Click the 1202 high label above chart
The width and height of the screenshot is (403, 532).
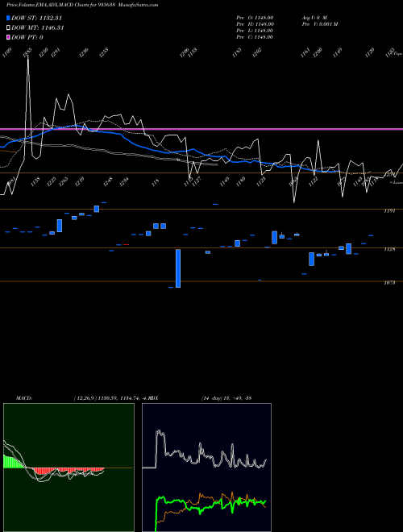point(257,52)
